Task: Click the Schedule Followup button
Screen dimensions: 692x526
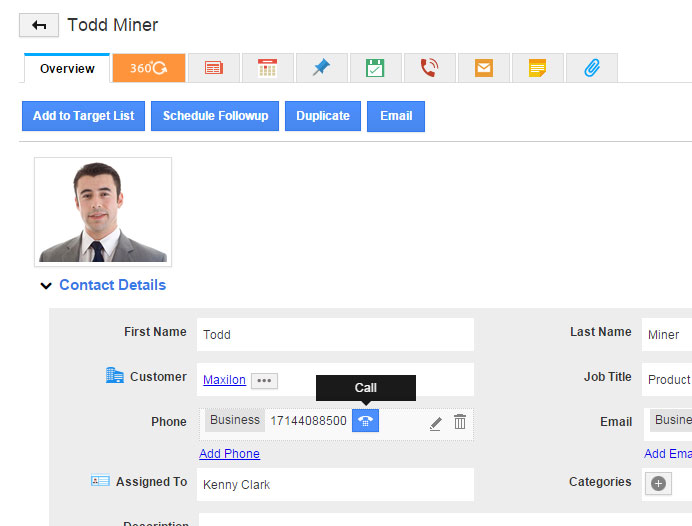Action: (215, 116)
